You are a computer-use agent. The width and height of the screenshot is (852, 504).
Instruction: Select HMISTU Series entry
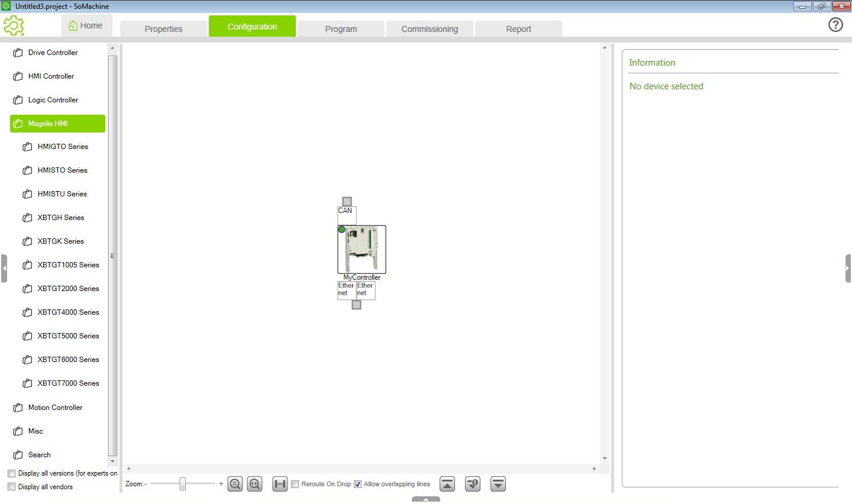(x=62, y=194)
